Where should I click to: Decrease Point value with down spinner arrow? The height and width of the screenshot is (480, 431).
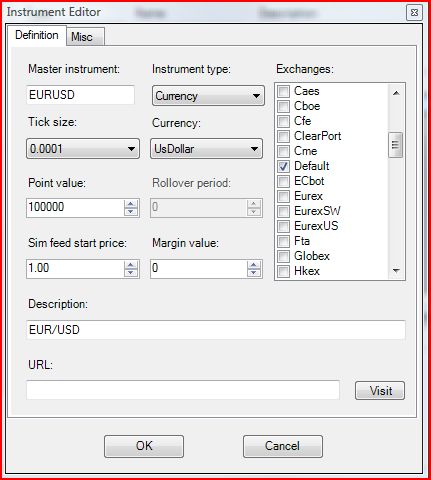point(131,212)
